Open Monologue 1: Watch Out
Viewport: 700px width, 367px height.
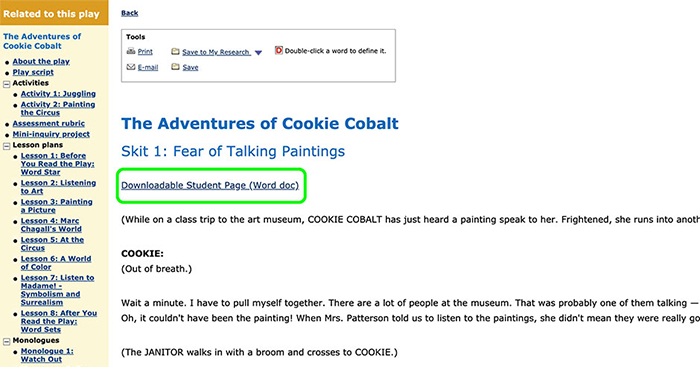click(x=47, y=355)
